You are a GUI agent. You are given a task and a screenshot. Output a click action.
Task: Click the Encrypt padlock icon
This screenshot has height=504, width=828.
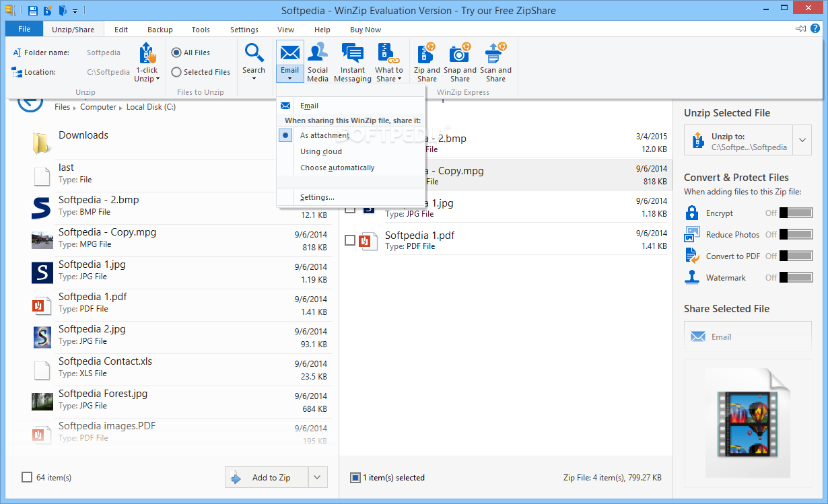tap(692, 213)
